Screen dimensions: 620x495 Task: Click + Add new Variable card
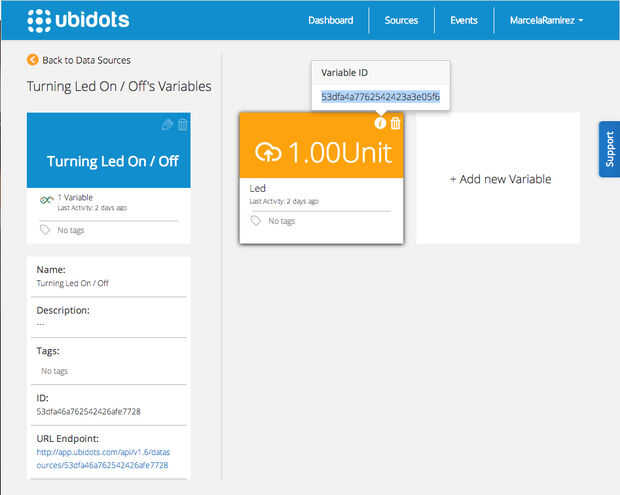point(498,178)
